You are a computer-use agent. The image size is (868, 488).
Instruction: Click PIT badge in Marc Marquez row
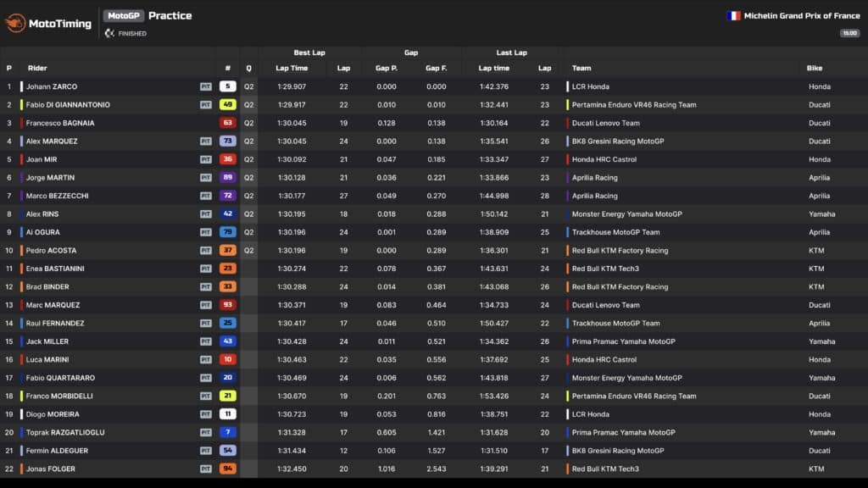coord(206,305)
